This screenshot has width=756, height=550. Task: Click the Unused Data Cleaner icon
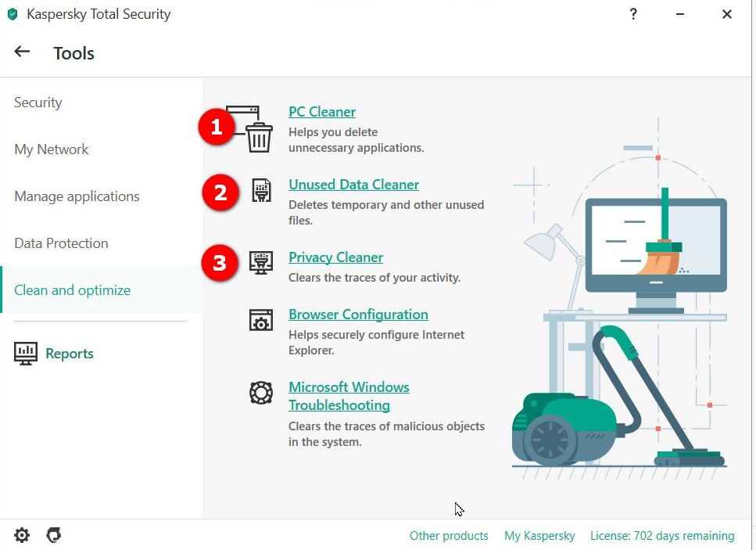tap(261, 190)
